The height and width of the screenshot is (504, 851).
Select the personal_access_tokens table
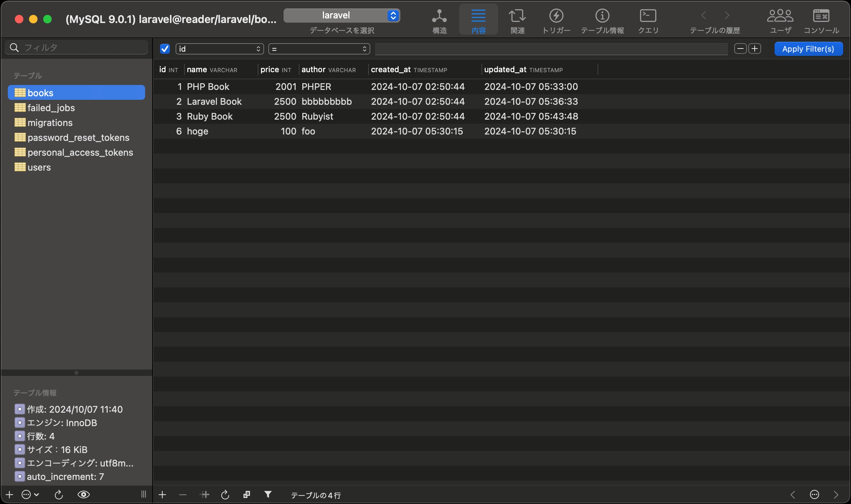pyautogui.click(x=76, y=152)
